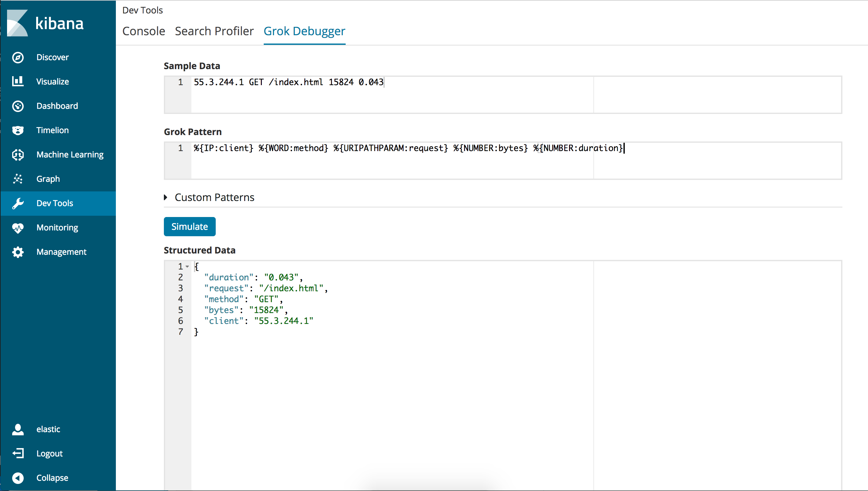Open the Visualize section
This screenshot has width=868, height=491.
53,81
